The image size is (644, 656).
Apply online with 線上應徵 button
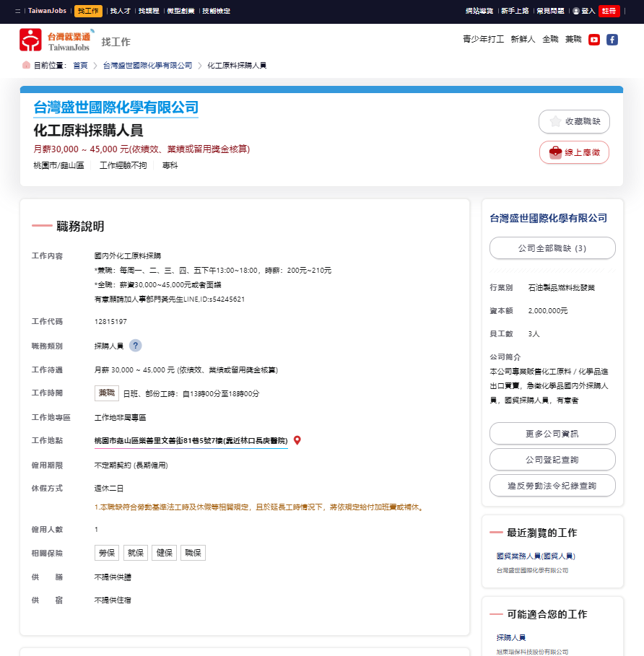(x=574, y=152)
